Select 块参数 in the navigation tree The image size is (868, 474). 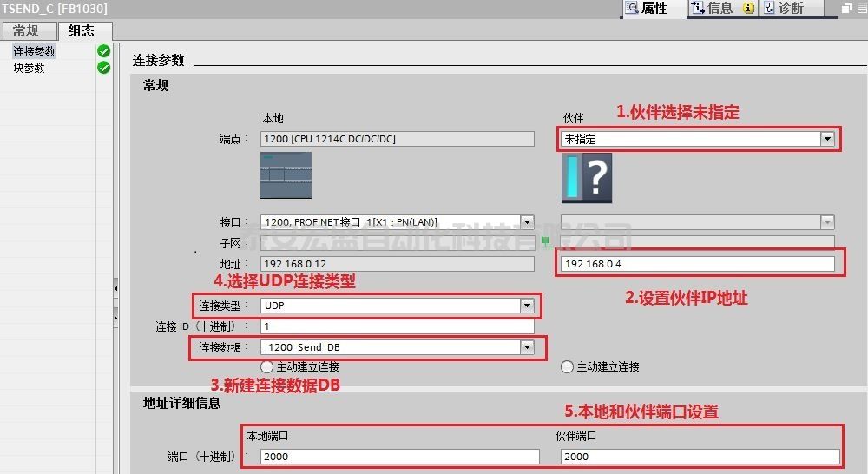coord(29,68)
